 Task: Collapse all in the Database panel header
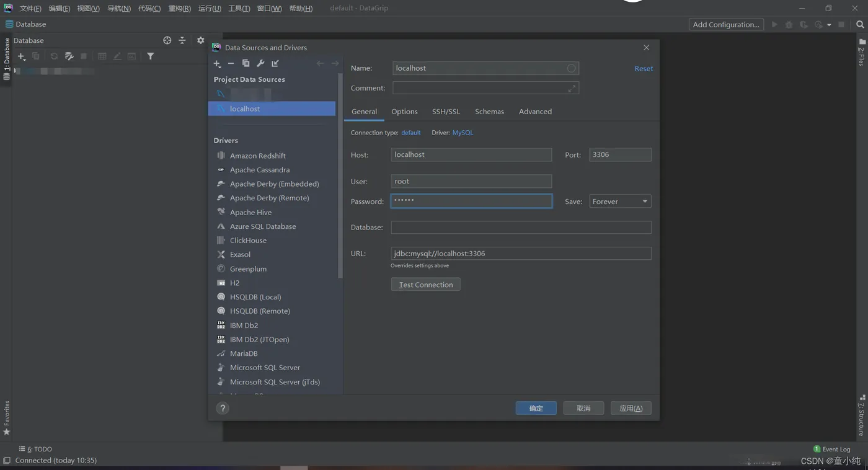coord(182,40)
